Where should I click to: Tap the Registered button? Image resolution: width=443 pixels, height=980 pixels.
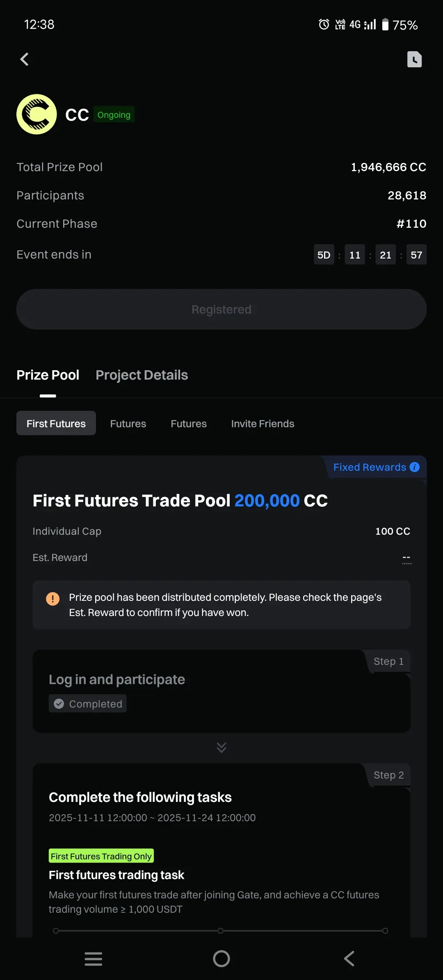[221, 309]
